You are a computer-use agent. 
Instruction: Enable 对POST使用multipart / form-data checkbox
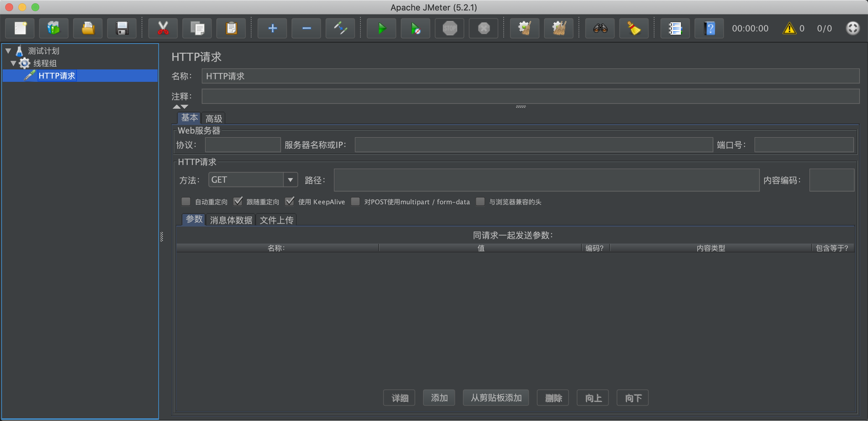click(355, 202)
